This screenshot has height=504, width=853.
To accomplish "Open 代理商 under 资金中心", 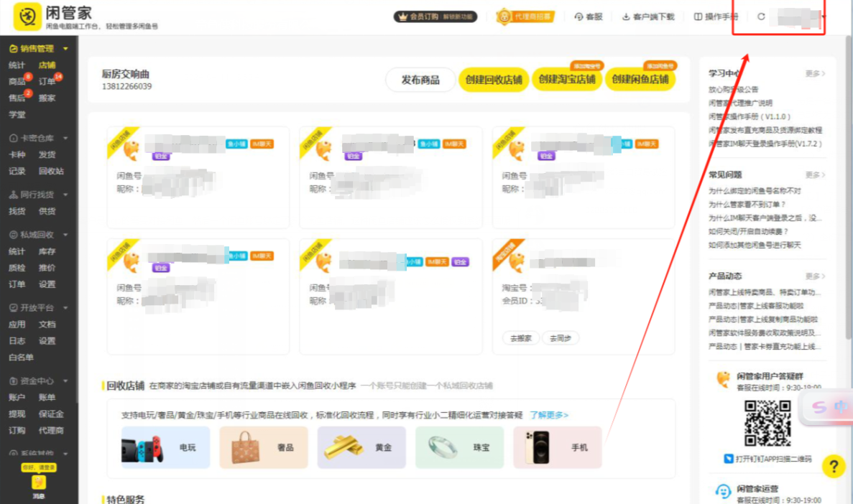I will click(x=51, y=431).
